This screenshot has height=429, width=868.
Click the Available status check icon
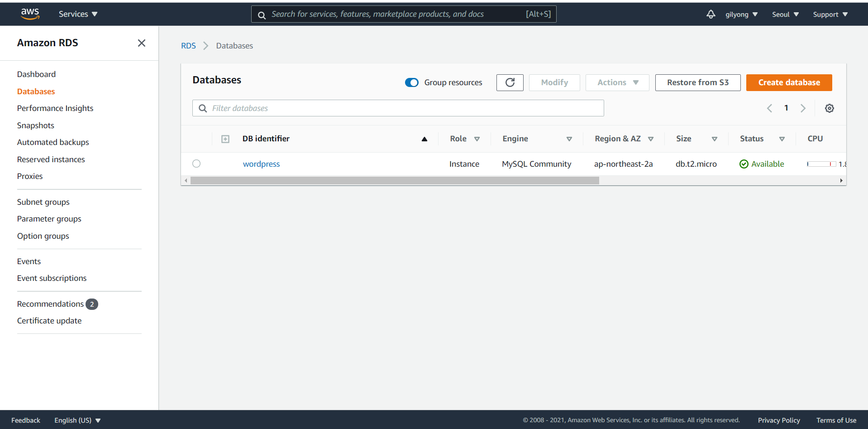(744, 164)
